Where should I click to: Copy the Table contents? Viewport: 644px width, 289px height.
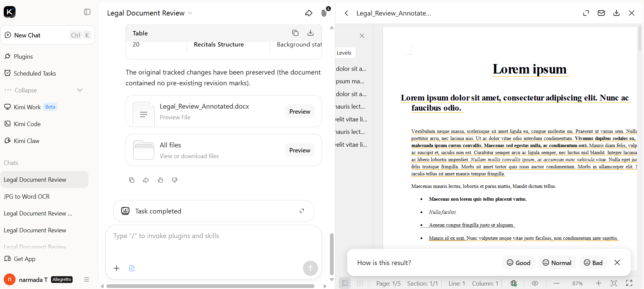[x=295, y=33]
